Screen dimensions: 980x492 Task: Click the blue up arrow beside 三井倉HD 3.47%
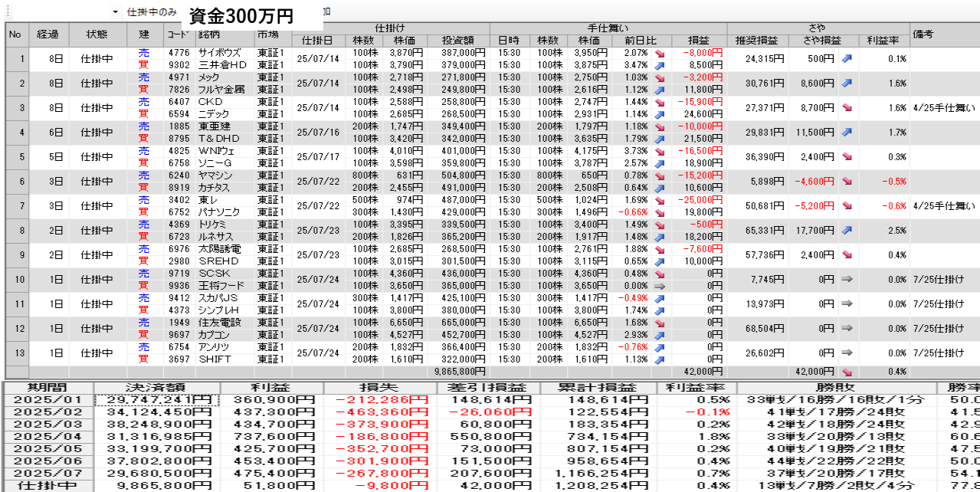tap(660, 65)
